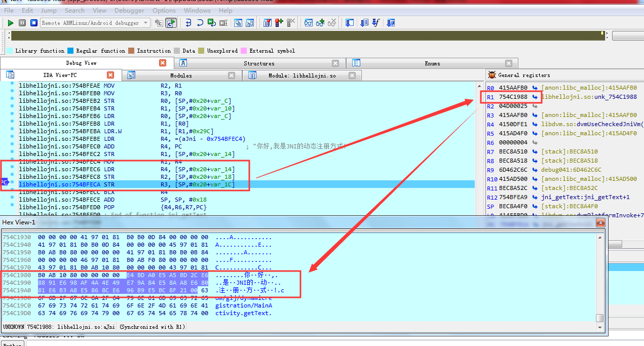Select the POP {R4,R6,R7,PC} instruction line
The height and width of the screenshot is (346, 644).
point(246,208)
